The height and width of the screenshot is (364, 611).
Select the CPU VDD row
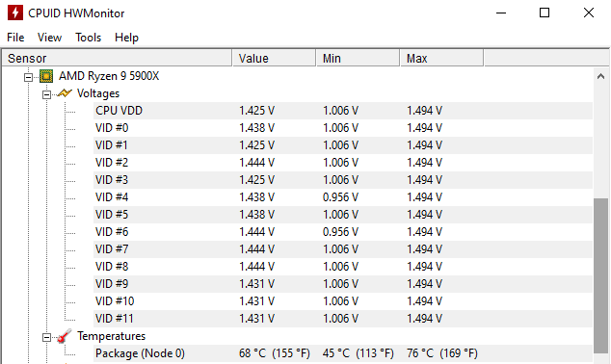343,111
